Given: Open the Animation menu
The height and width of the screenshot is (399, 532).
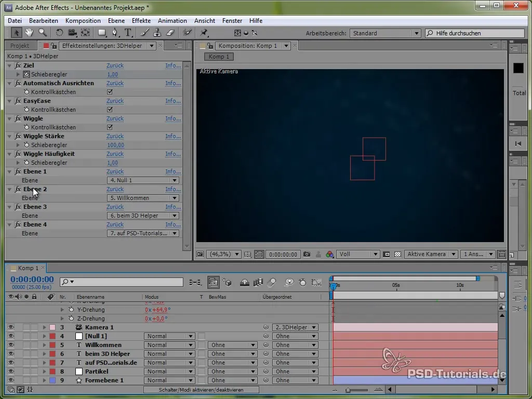Looking at the screenshot, I should point(172,21).
